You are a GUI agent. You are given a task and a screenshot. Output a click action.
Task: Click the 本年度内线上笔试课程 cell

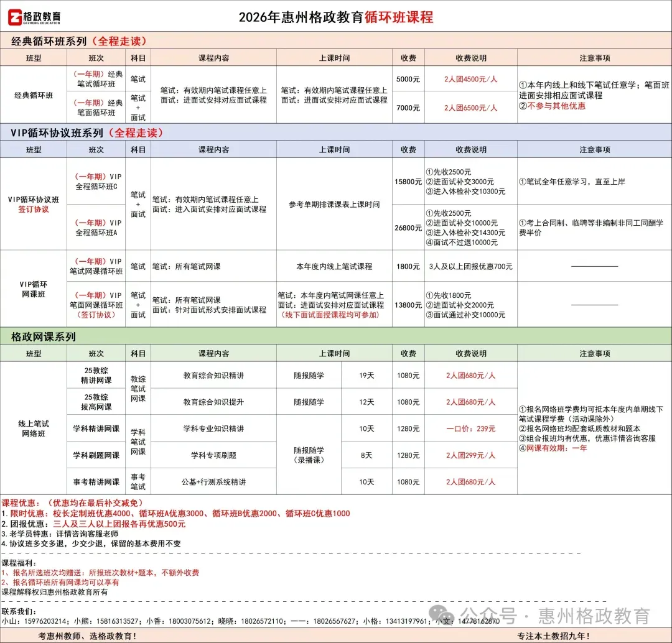coord(334,266)
